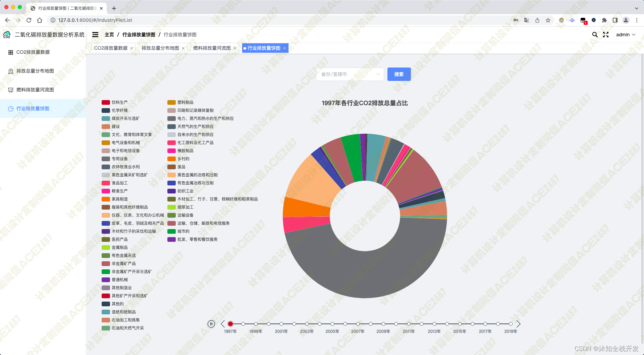
Task: Toggle the 批发、零售和餐饮服务 legend entry
Action: point(193,239)
